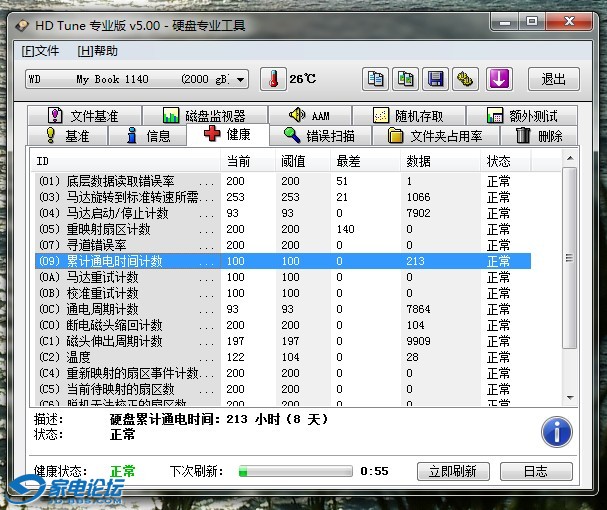Viewport: 607px width, 510px height.
Task: Click the vertical scrollbar thumb
Action: 570,258
